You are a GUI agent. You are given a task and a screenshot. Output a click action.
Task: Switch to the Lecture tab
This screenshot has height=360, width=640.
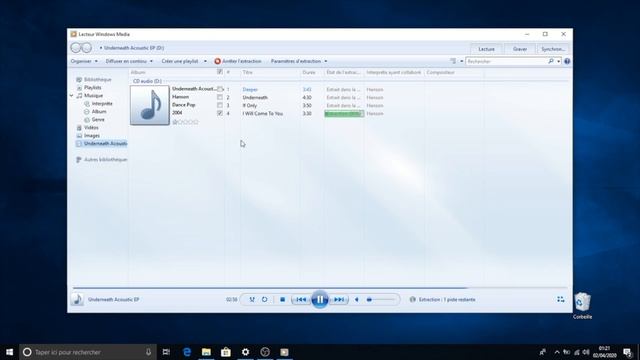487,49
